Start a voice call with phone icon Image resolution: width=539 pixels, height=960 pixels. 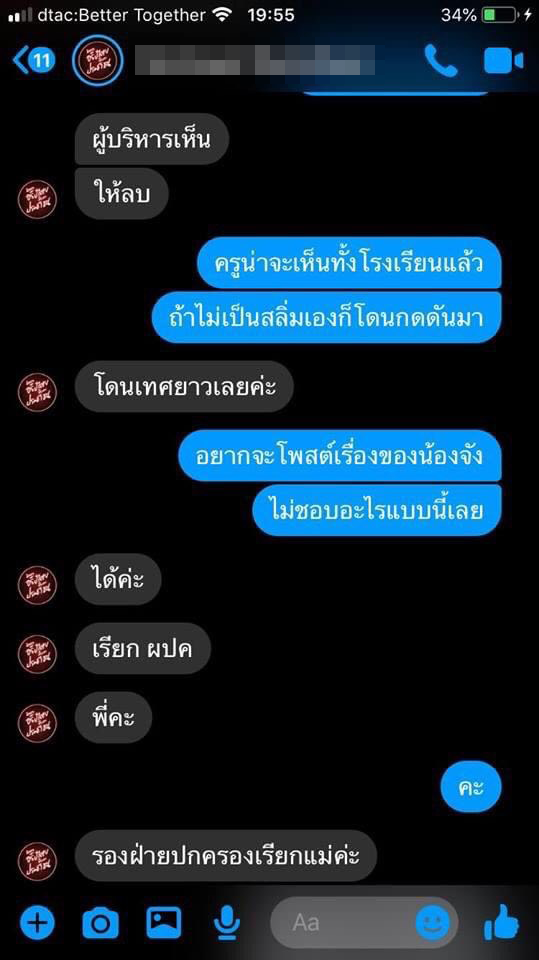click(441, 61)
